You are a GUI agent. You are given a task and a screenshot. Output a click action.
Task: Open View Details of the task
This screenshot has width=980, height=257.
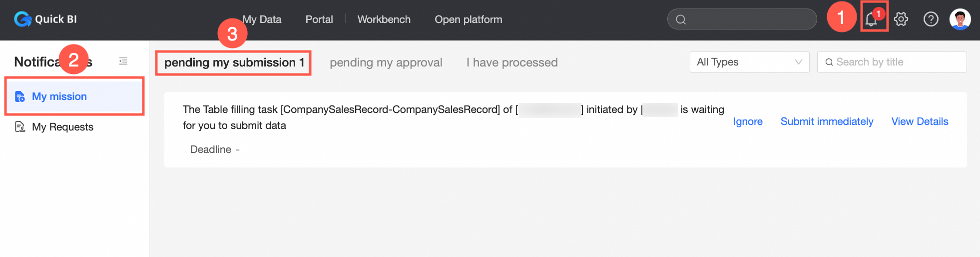[x=920, y=121]
